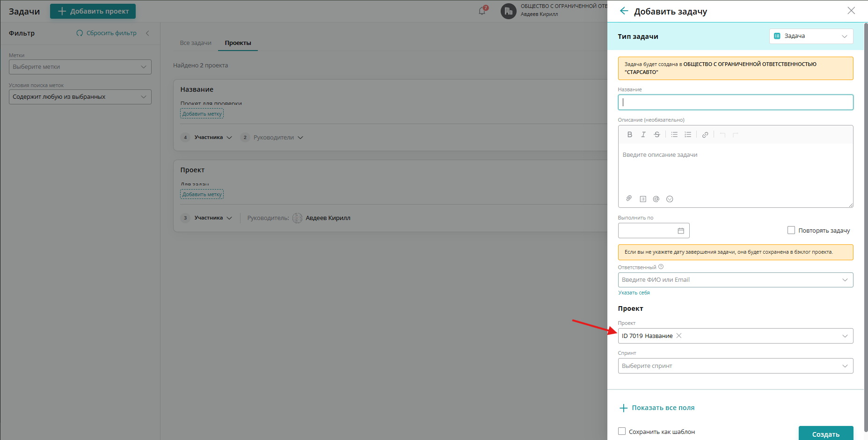Viewport: 868px width, 440px height.
Task: Open the Выберите метки dropdown
Action: [x=80, y=67]
